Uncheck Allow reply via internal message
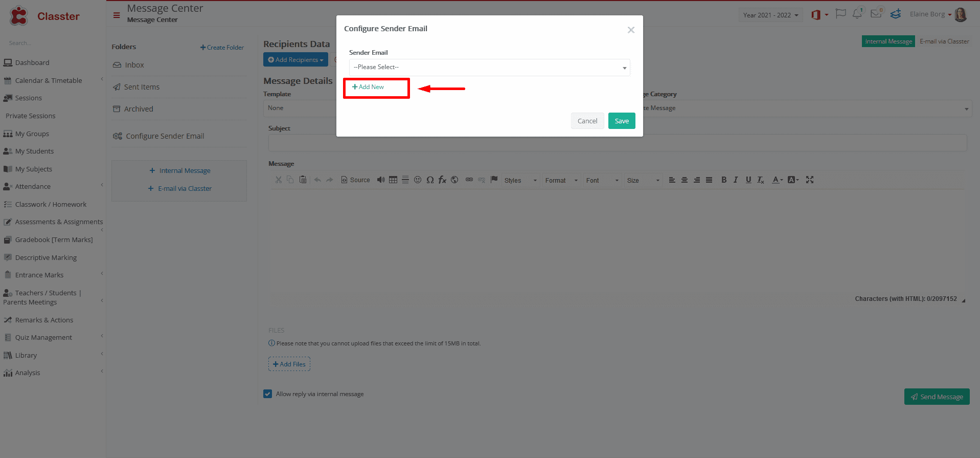 click(x=267, y=394)
